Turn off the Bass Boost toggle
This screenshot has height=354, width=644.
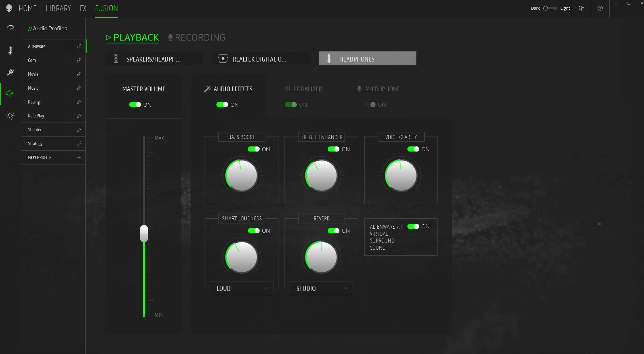[254, 149]
